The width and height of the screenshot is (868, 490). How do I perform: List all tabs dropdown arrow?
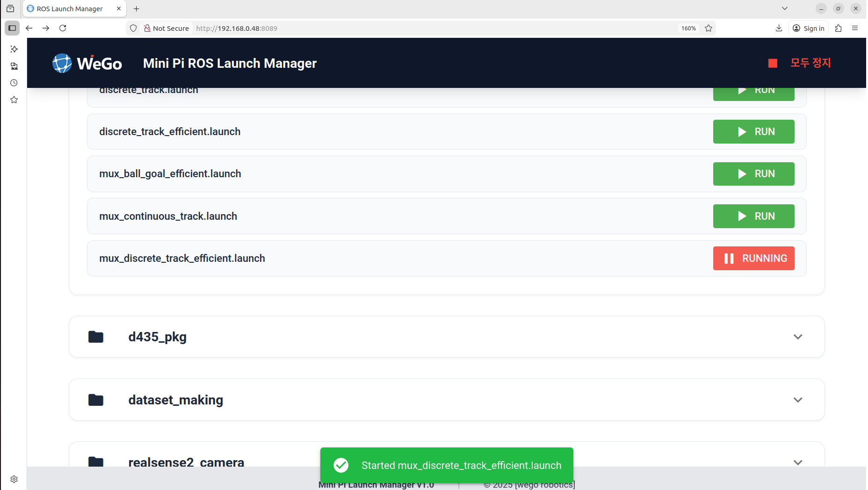point(785,8)
